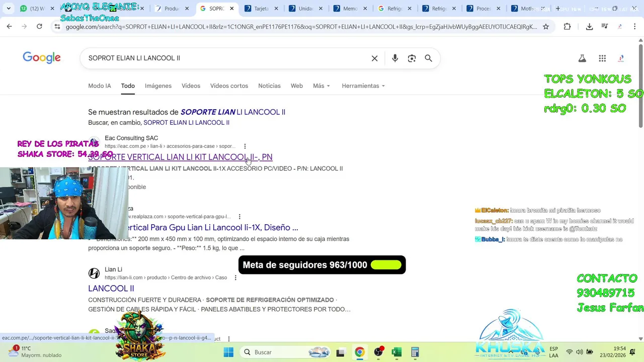Open options for realplaza.com result
The width and height of the screenshot is (644, 362).
(x=239, y=217)
